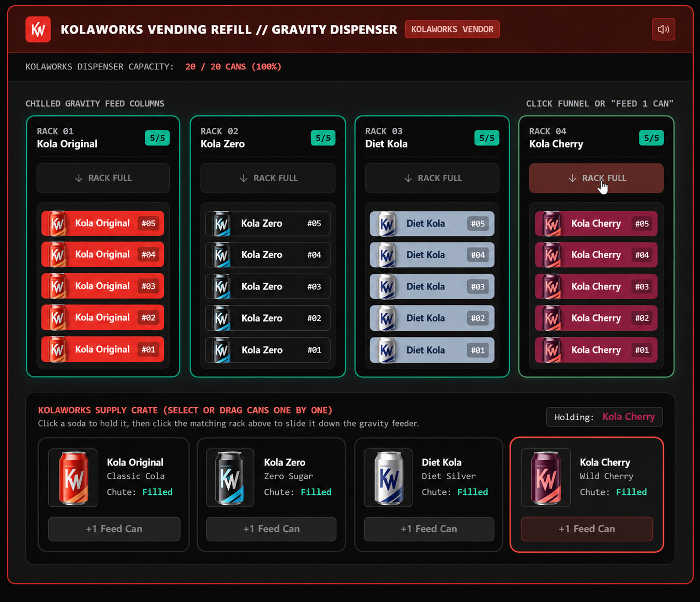Click Rack 03 funnel labeled Rack Full
The image size is (700, 602).
pos(432,178)
